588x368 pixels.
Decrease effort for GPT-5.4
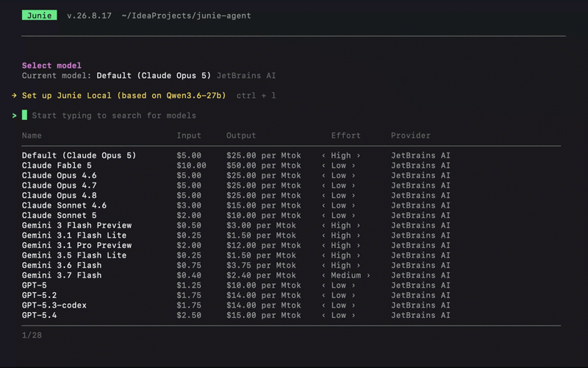coord(323,315)
